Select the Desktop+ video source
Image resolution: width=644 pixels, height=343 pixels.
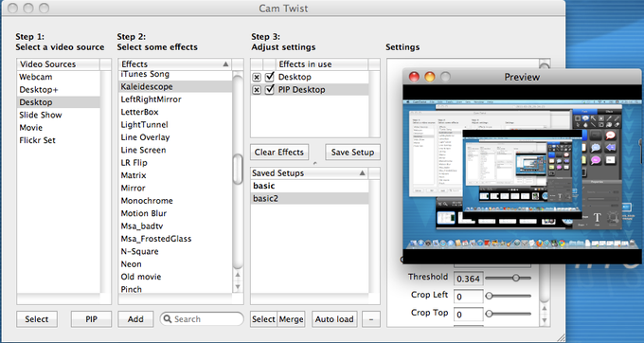point(59,90)
